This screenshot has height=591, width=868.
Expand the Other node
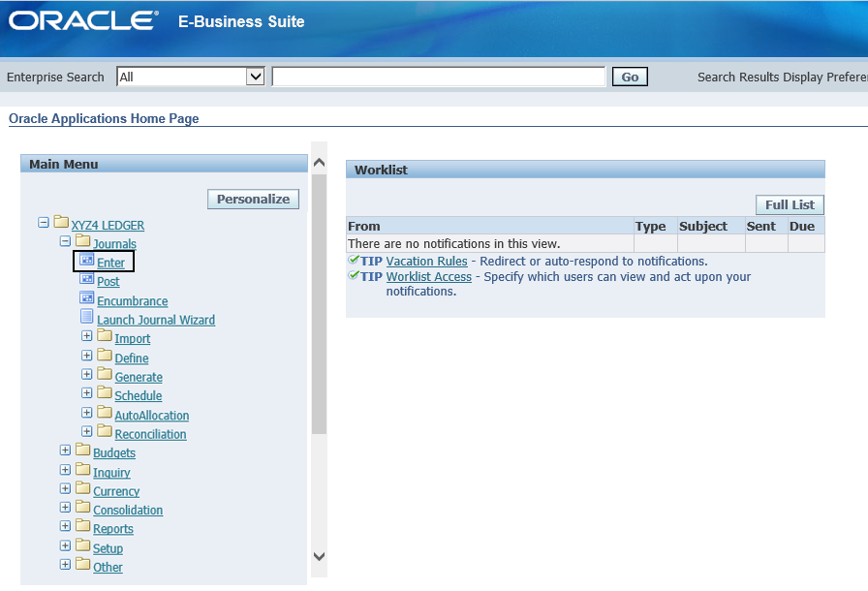point(65,565)
